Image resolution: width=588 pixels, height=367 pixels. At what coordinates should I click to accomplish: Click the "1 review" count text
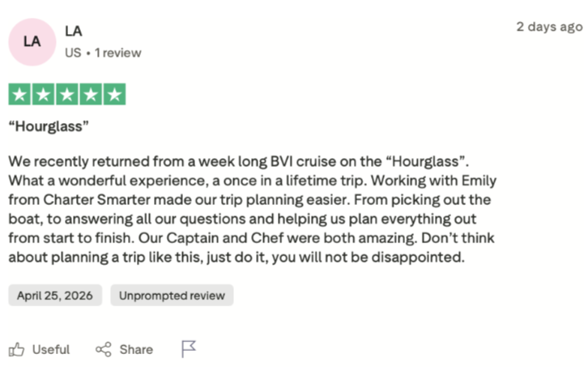[x=117, y=53]
